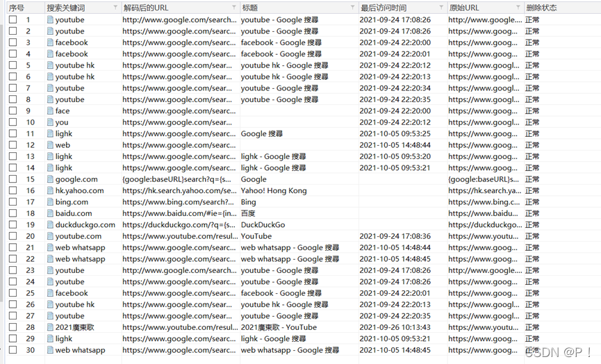Viewport: 601px width, 364px height.
Task: Click the file icon next to youtube.com
Action: (50, 236)
